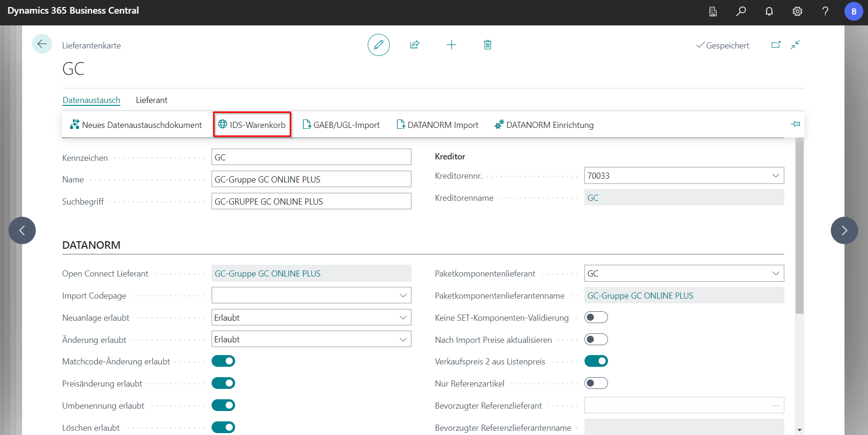This screenshot has height=435, width=868.
Task: Click the plus icon to create new
Action: (451, 45)
